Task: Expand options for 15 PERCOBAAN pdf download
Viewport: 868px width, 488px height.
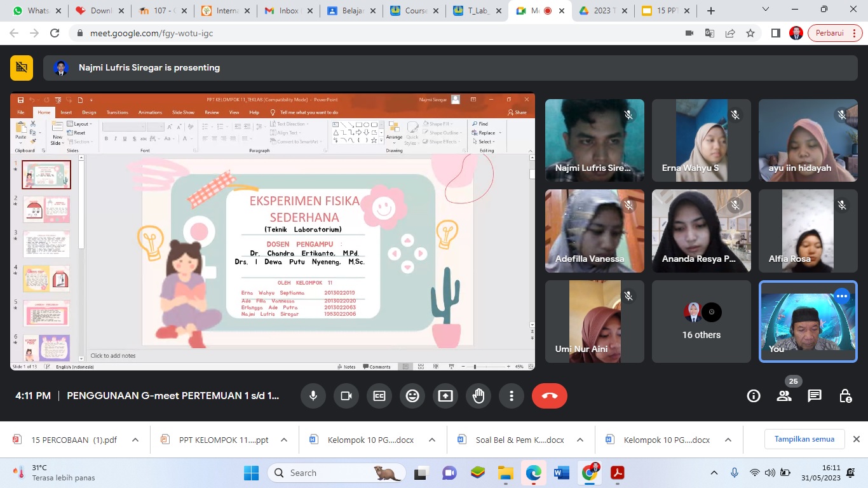Action: click(x=135, y=440)
